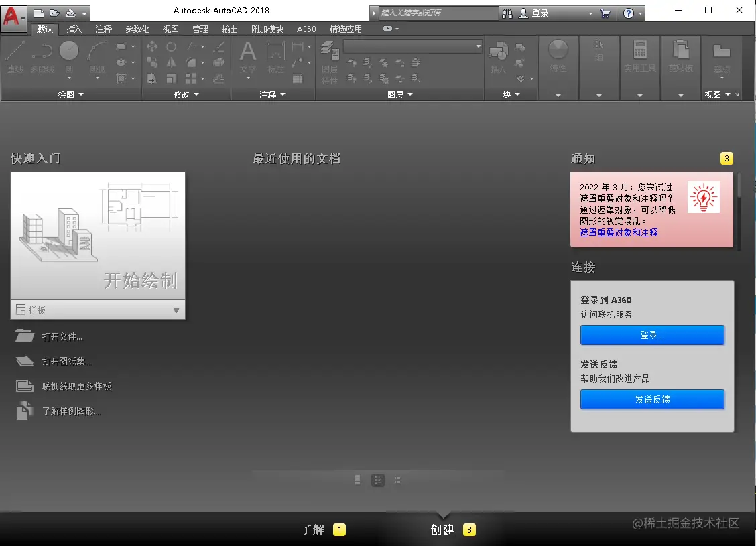Open the Quick Access Toolbar customize arrow

point(84,13)
